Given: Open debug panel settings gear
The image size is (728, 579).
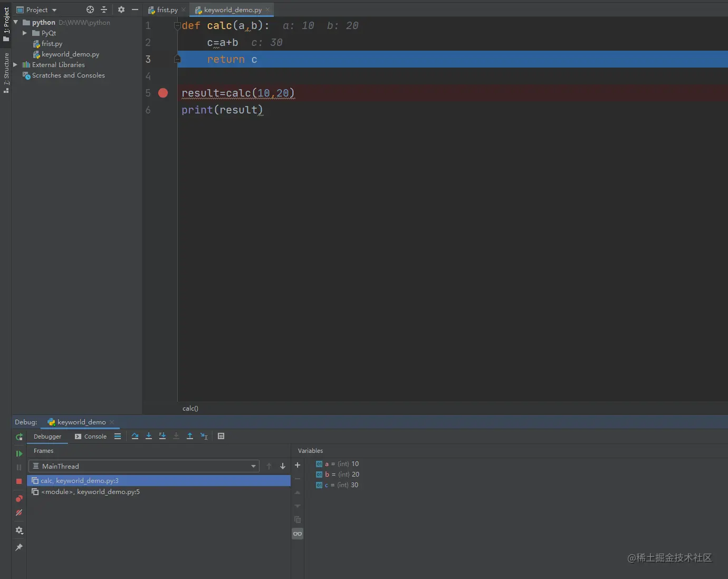Looking at the screenshot, I should click(x=19, y=530).
